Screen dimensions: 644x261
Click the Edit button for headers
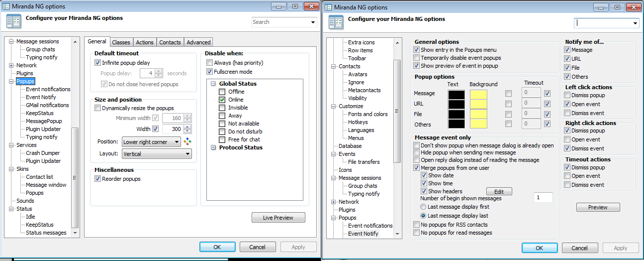(x=499, y=192)
